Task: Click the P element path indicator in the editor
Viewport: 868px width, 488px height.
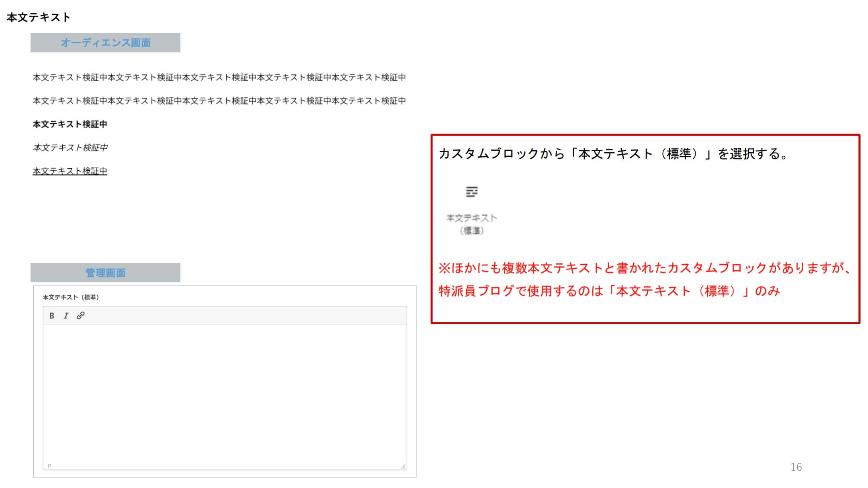Action: click(x=49, y=466)
